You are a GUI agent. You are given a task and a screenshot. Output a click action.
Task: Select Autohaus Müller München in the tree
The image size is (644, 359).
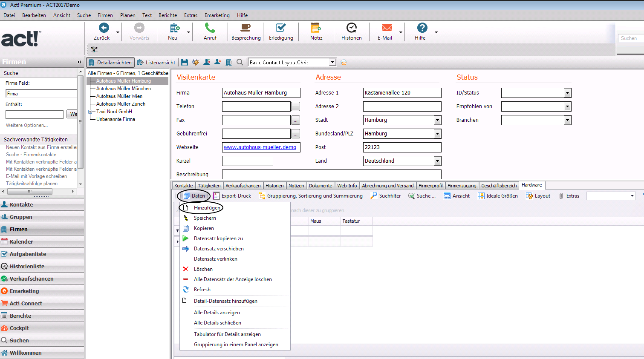[124, 89]
